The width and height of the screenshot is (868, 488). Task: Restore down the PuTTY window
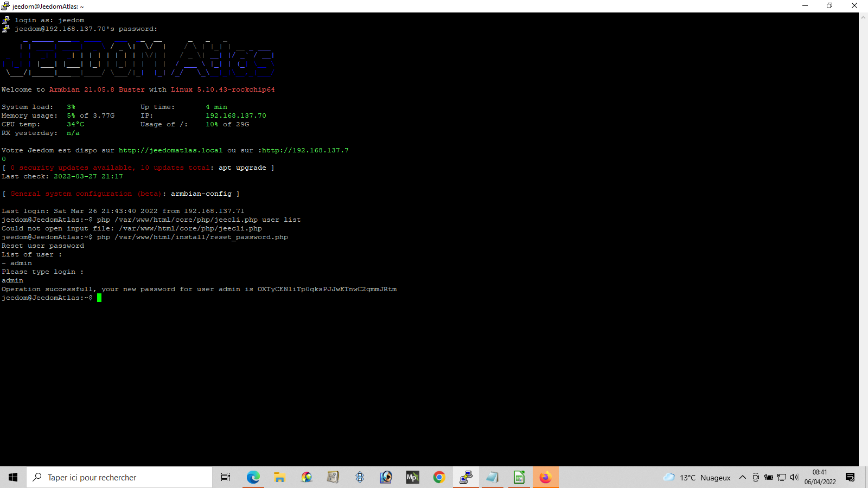(829, 6)
